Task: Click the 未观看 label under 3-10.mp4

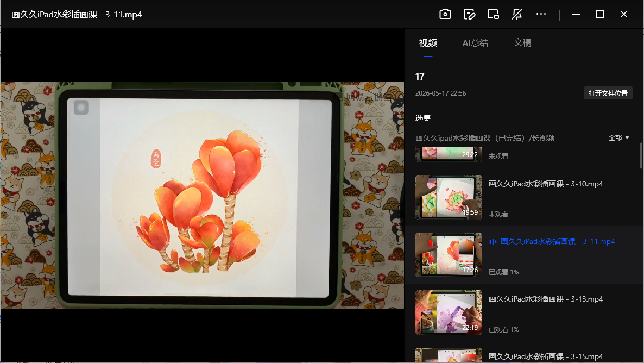Action: 498,214
